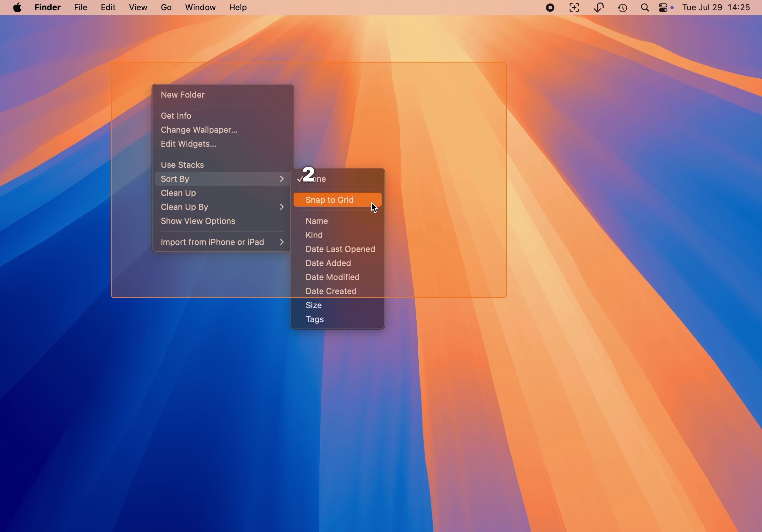Open the Time Machine clock icon
Screen dimensions: 762x532
[x=623, y=8]
